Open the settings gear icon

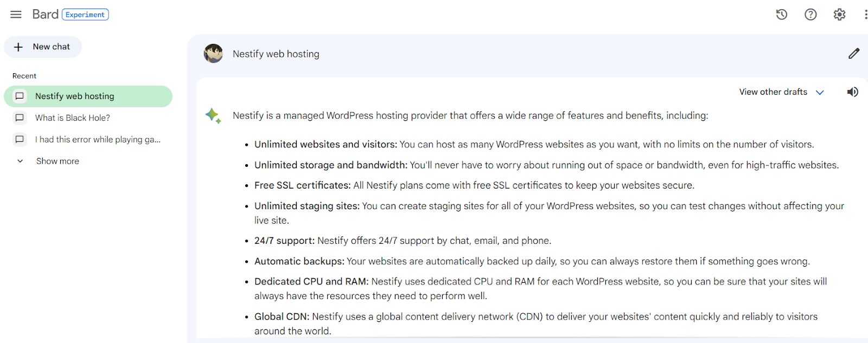839,15
